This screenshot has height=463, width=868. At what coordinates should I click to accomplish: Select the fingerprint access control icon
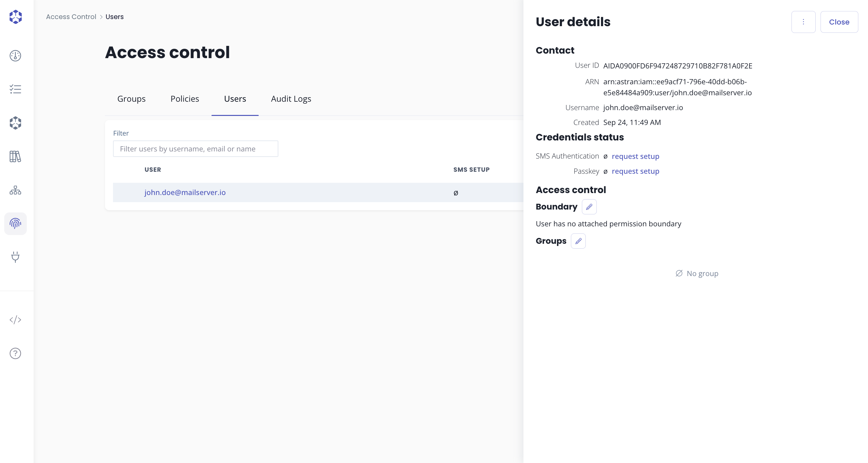[x=15, y=223]
